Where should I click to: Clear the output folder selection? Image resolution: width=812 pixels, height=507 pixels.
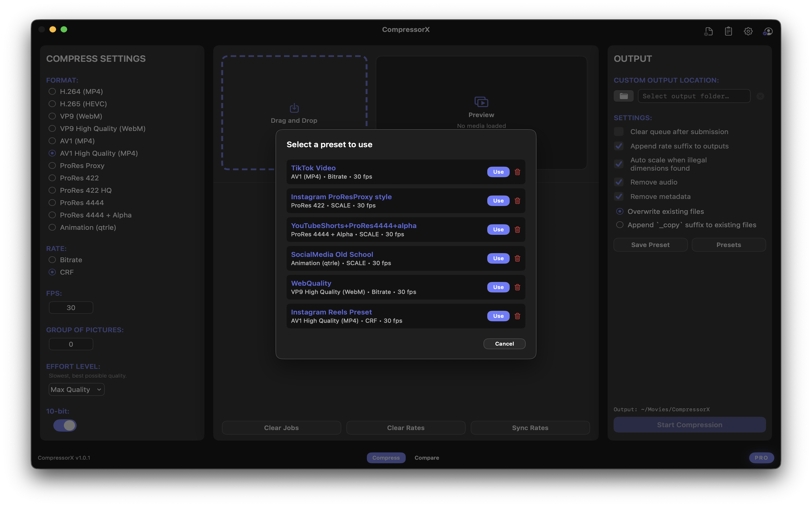coord(760,96)
